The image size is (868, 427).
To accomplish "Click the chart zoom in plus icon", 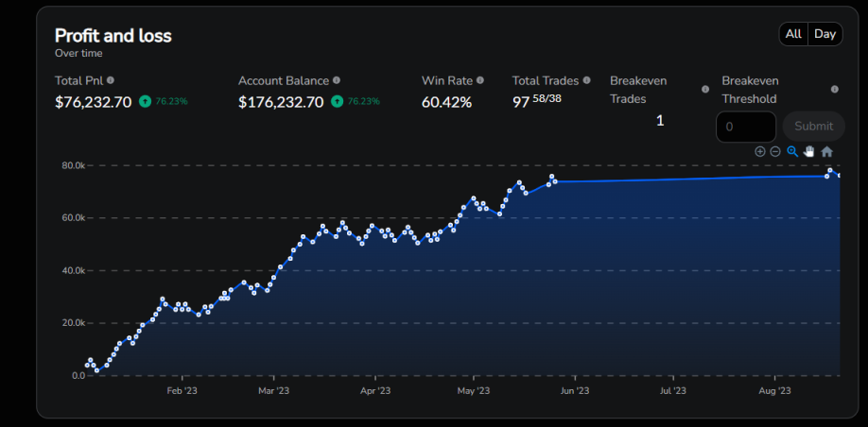I will 760,152.
